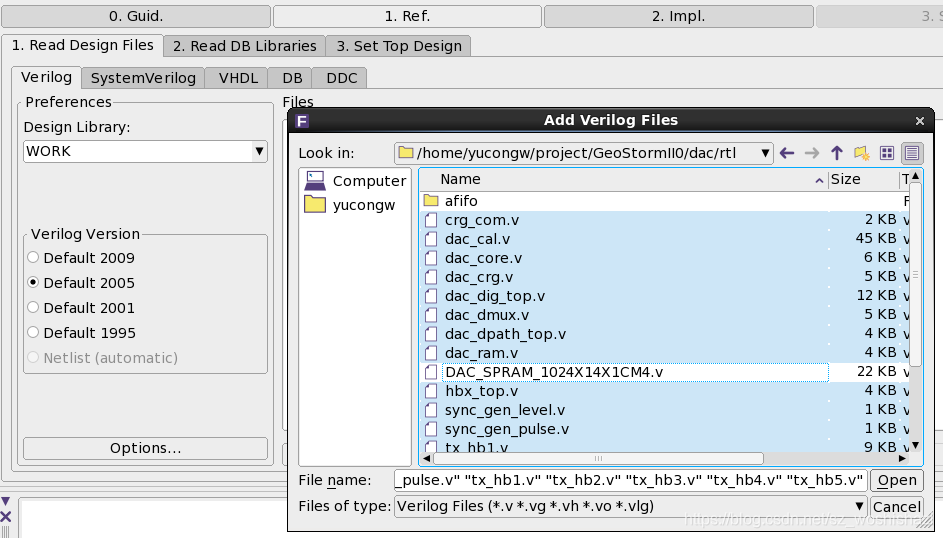Open yucongw folder in the sidebar
Image resolution: width=943 pixels, height=538 pixels.
tap(350, 204)
